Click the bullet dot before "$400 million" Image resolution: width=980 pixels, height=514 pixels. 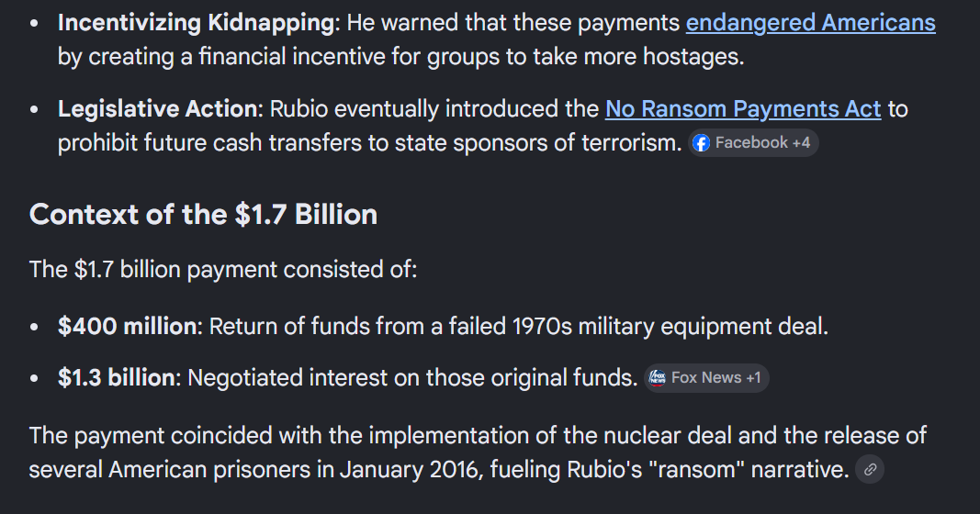[34, 327]
